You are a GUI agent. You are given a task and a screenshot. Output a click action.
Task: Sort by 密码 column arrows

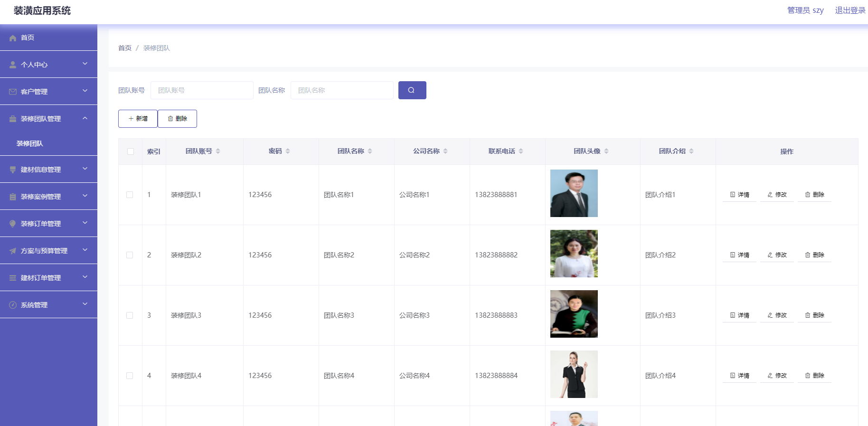pos(288,151)
